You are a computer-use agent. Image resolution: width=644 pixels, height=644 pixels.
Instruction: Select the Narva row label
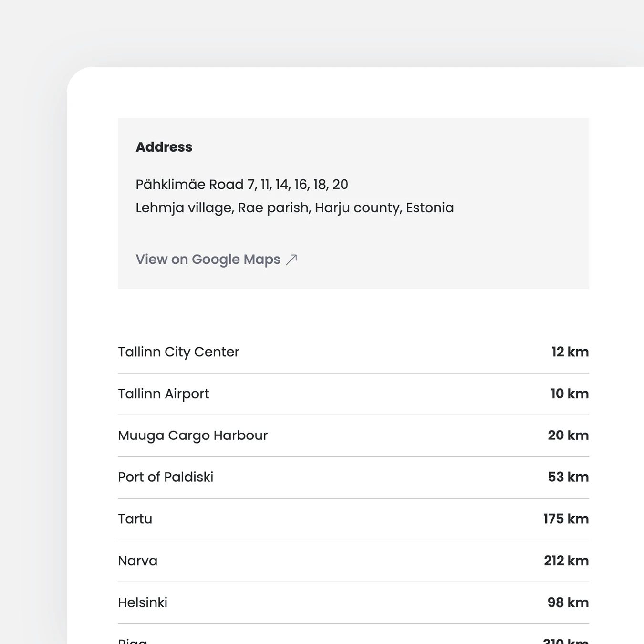click(138, 561)
